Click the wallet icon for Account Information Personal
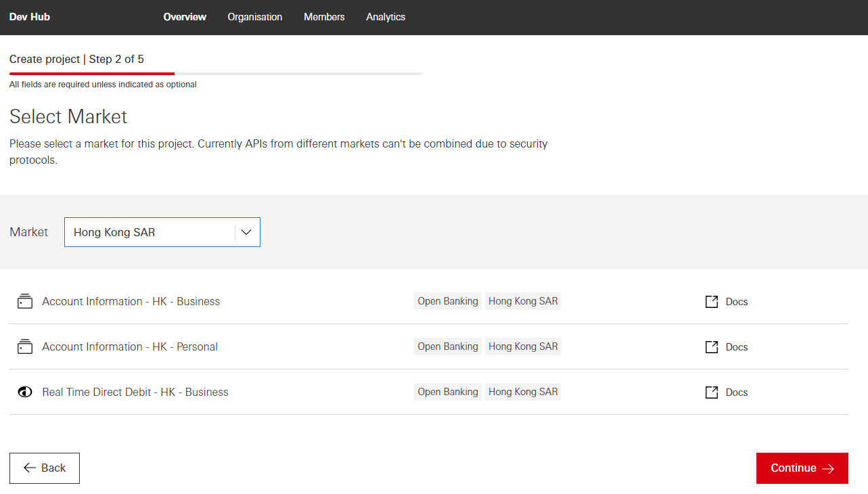The width and height of the screenshot is (868, 494). coord(25,346)
